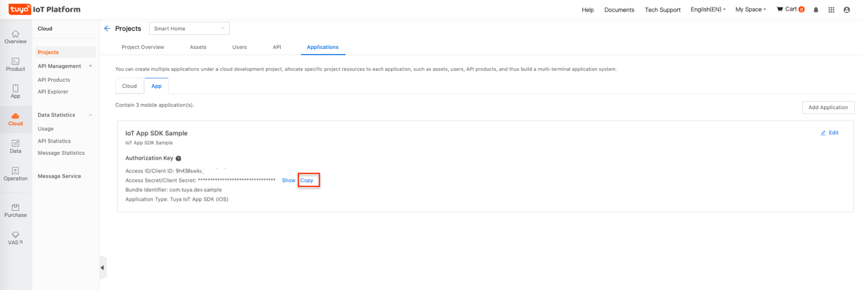
Task: Collapse the API Management section
Action: click(91, 66)
